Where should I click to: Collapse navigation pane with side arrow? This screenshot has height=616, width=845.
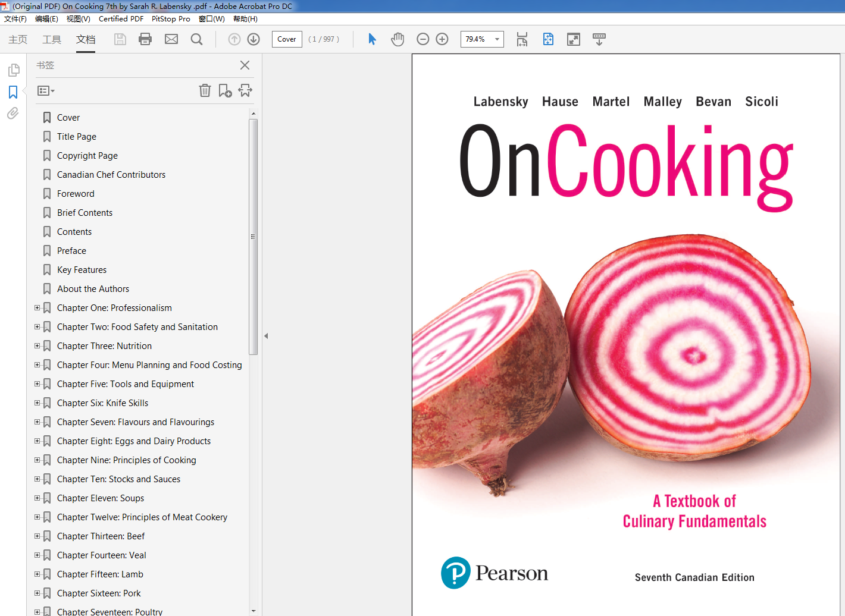coord(266,336)
